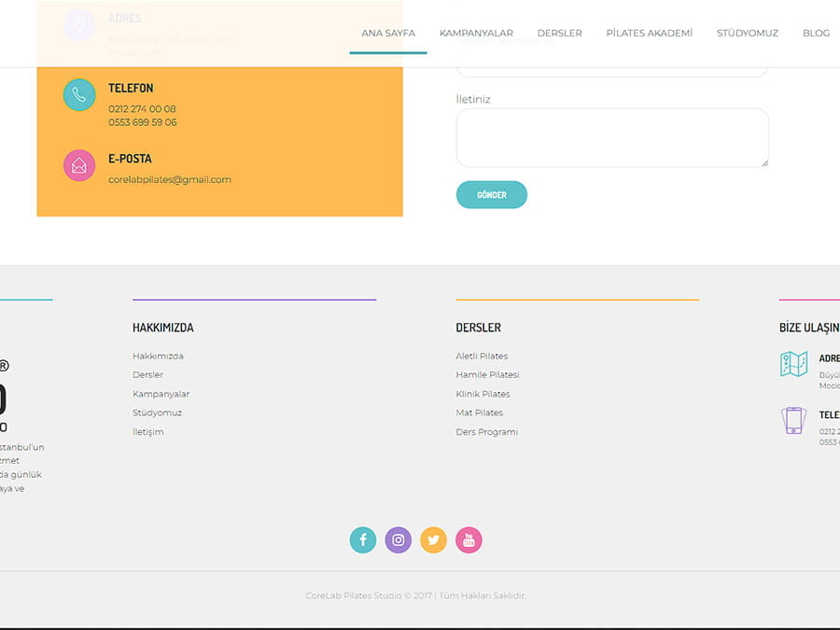Click the mobile phone icon in the footer

pos(793,421)
